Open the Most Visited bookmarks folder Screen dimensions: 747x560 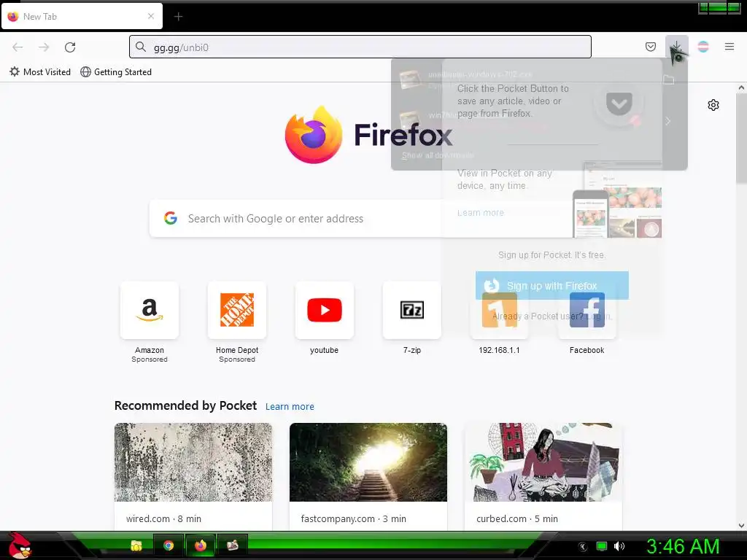40,72
